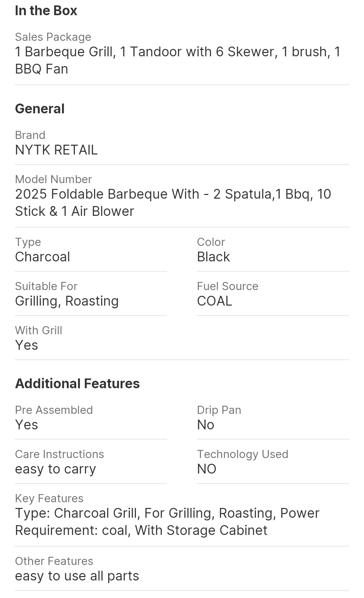Click the Technology Used value NO
The image size is (364, 598).
pos(207,469)
